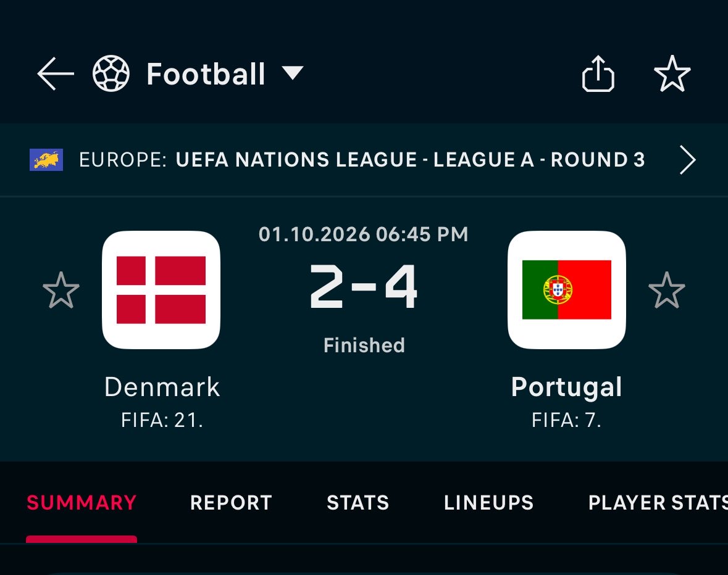Open the PLAYER STATS tab

[658, 503]
